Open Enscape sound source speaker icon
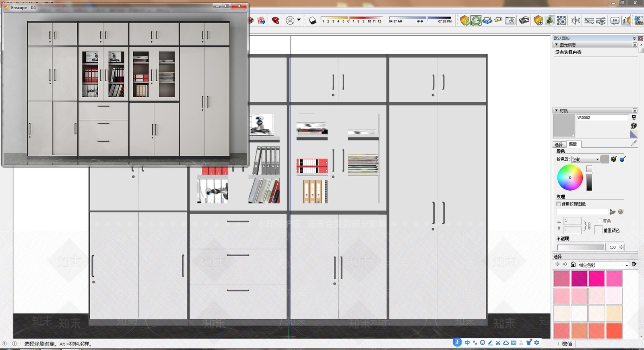 point(575,20)
